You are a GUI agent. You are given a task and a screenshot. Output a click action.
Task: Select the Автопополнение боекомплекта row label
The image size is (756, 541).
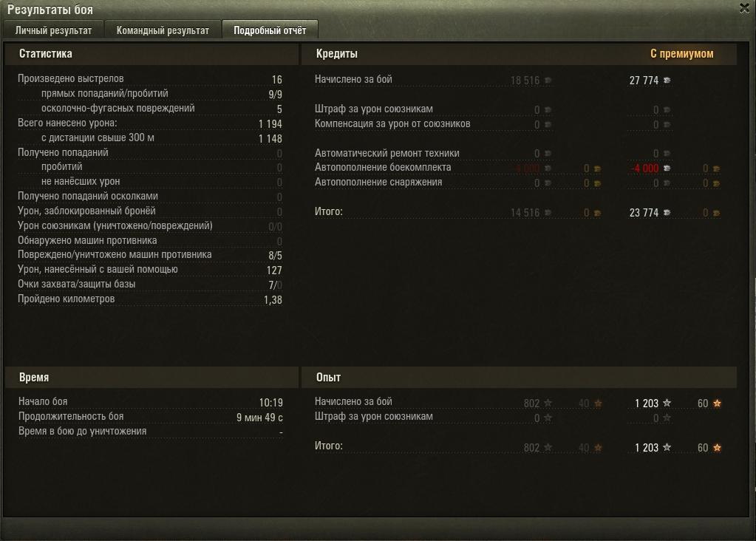pyautogui.click(x=383, y=167)
